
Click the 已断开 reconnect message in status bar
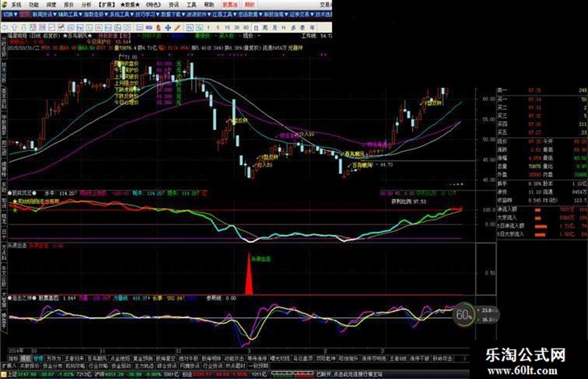[x=350, y=374]
